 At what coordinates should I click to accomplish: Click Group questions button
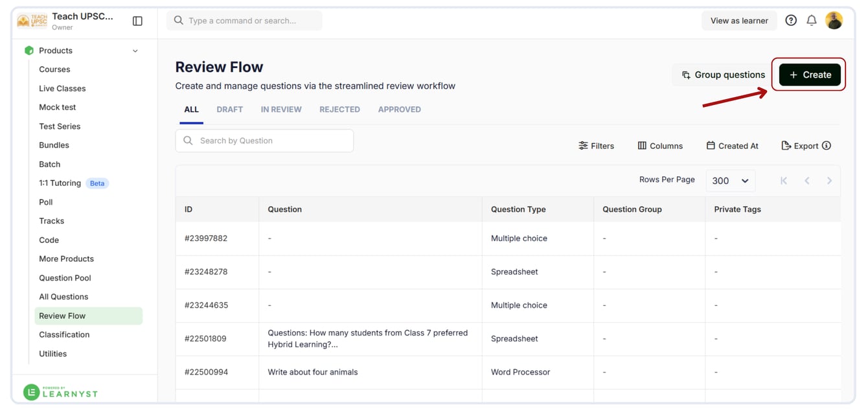click(723, 75)
